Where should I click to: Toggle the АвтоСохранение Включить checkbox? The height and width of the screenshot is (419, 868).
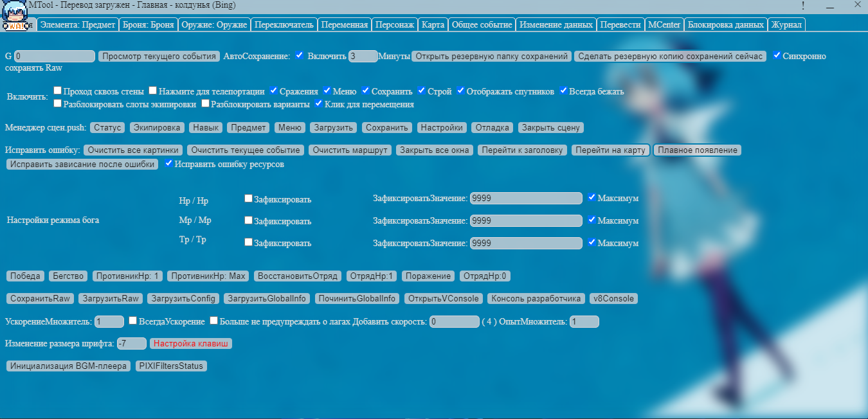[300, 55]
